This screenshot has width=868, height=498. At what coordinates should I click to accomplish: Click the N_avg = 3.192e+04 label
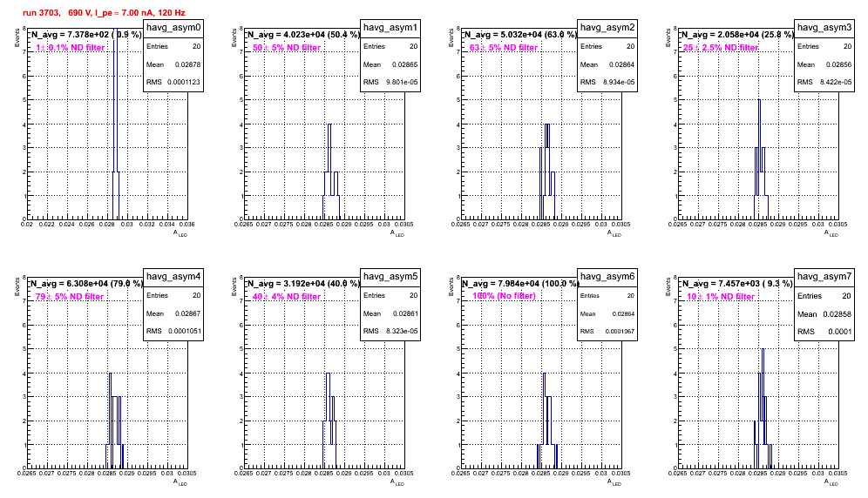302,283
